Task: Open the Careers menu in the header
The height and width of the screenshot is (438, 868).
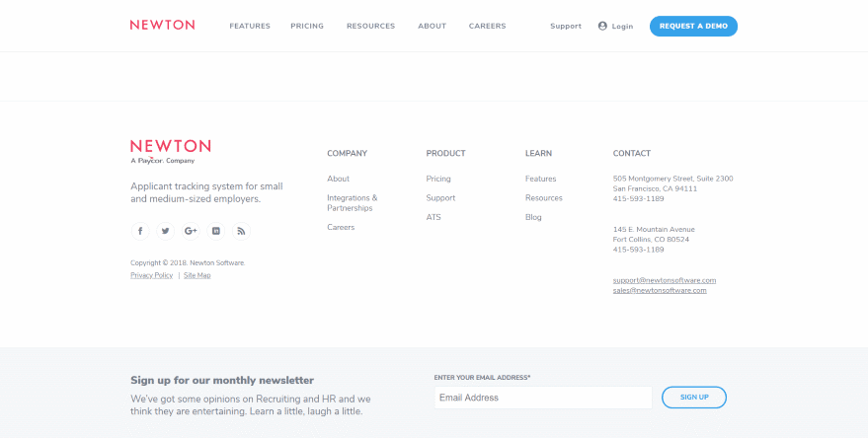Action: pyautogui.click(x=488, y=26)
